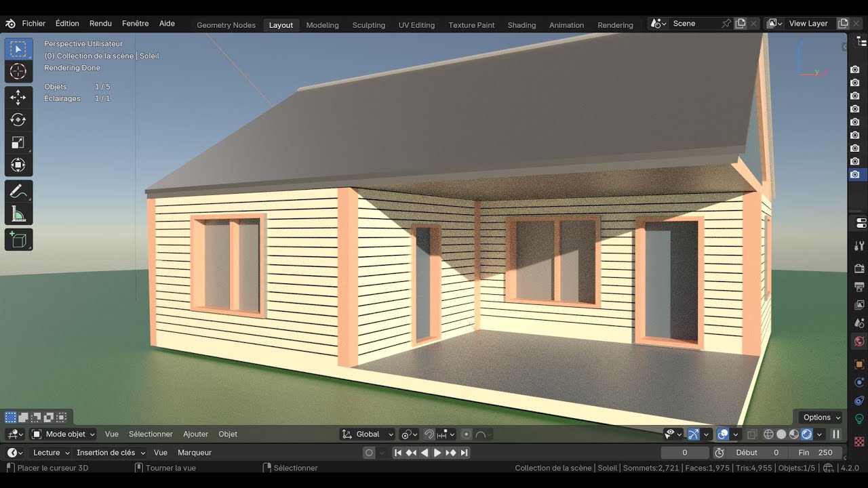Pin the Scene to workspace
The width and height of the screenshot is (868, 488).
click(726, 23)
